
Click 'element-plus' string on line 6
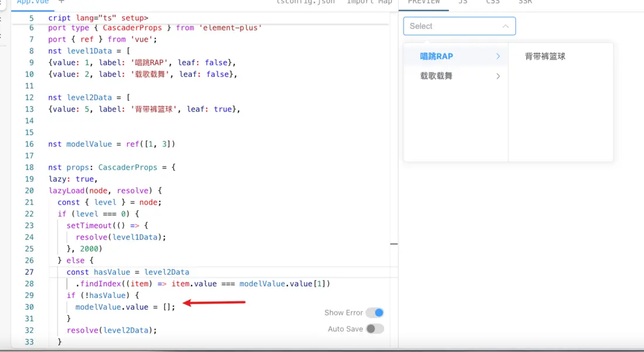tap(231, 28)
